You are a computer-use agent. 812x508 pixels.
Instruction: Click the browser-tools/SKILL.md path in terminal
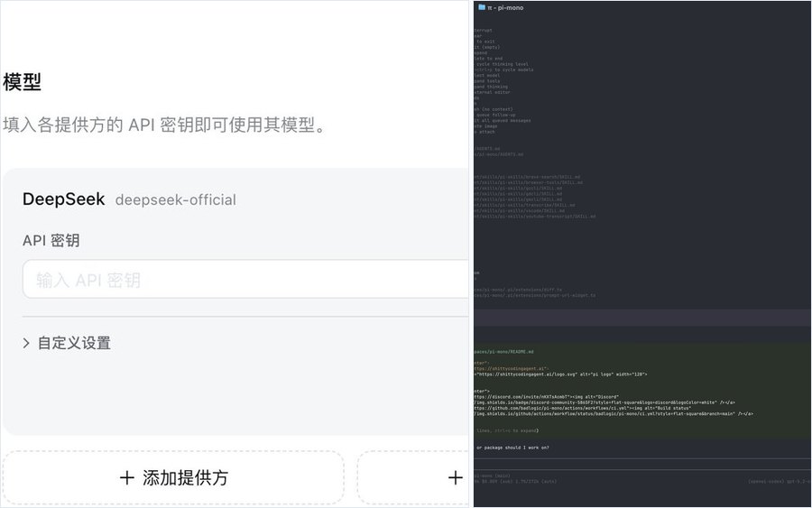(528, 183)
